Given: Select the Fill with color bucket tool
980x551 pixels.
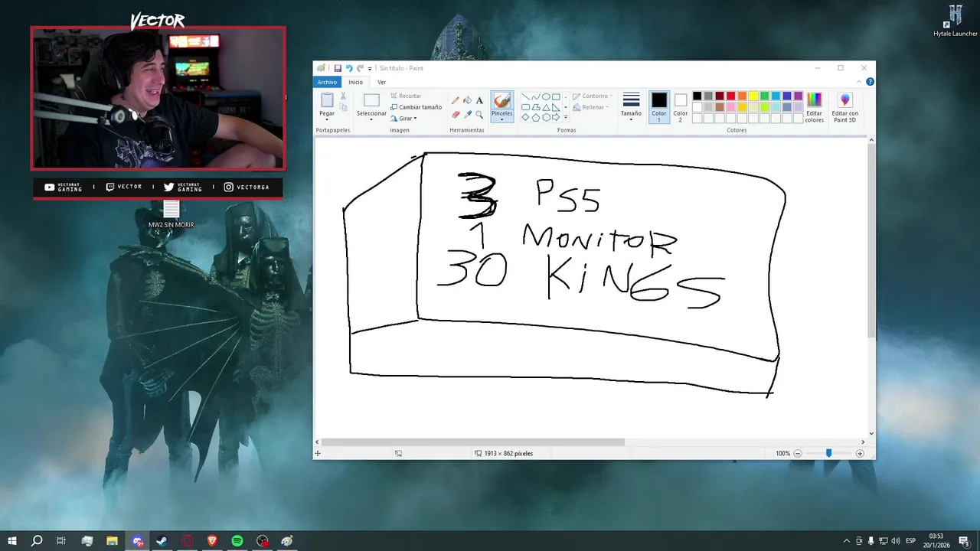Looking at the screenshot, I should [467, 100].
